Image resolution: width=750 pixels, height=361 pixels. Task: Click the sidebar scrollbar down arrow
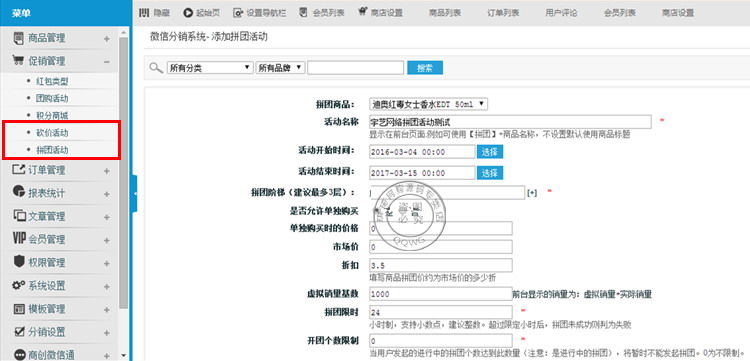124,356
